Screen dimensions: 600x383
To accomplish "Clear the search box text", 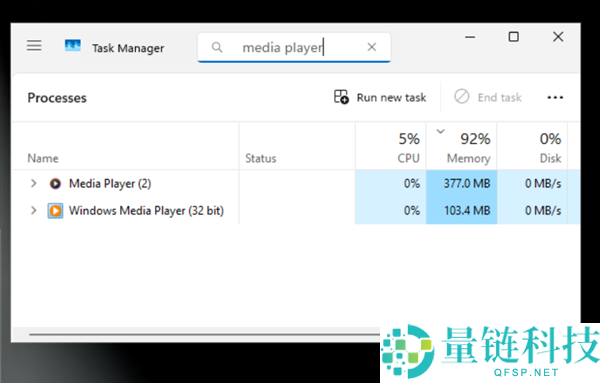I will click(x=372, y=47).
